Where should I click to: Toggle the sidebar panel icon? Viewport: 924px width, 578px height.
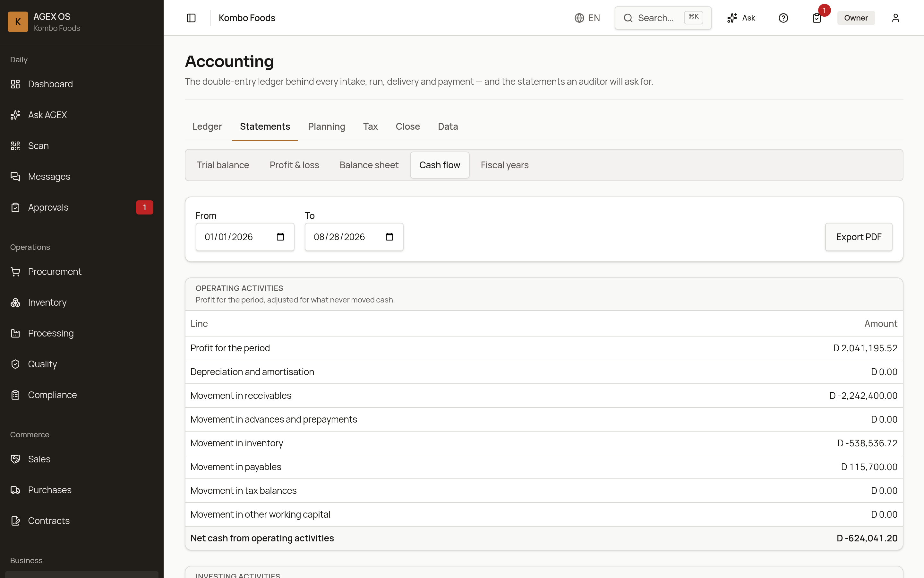(191, 18)
